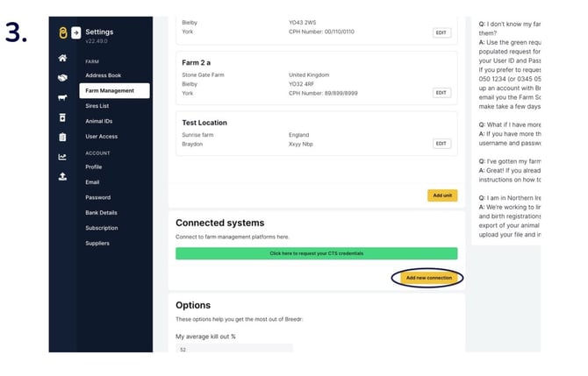Open the cow animals icon
This screenshot has height=376, width=588.
62,97
